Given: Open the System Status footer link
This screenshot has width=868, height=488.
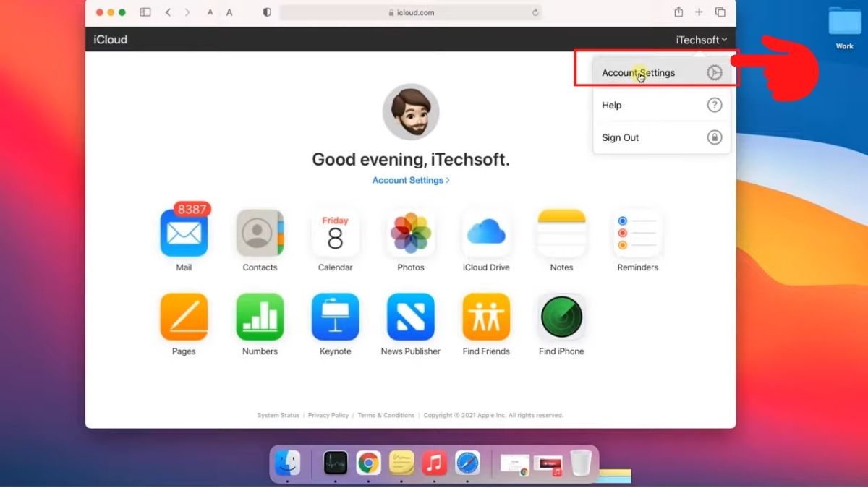Looking at the screenshot, I should tap(278, 416).
